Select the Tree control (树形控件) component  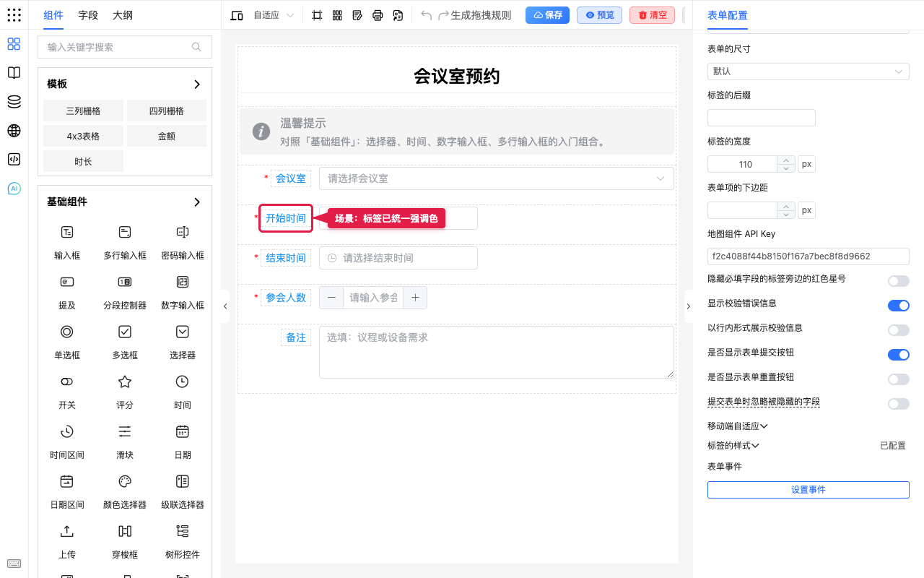click(183, 540)
